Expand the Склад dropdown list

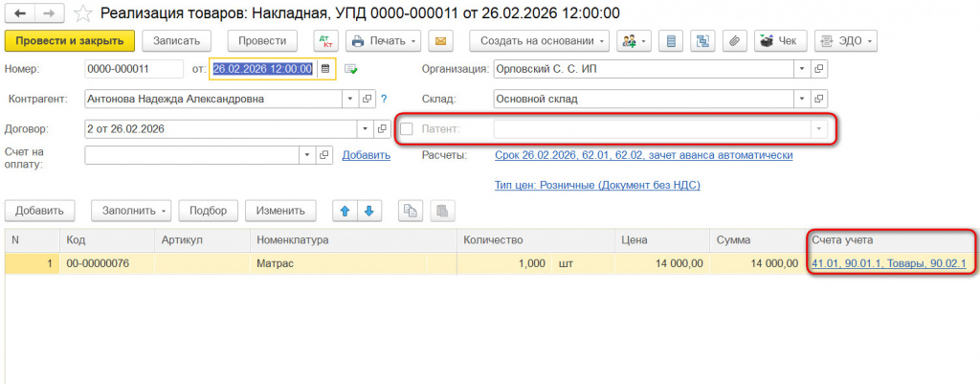(802, 99)
